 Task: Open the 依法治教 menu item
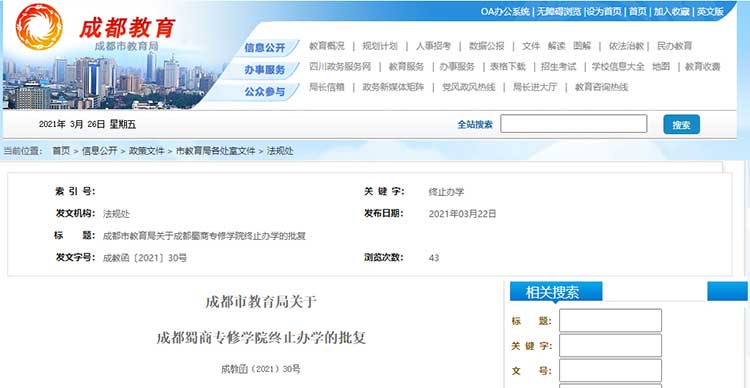click(x=626, y=46)
